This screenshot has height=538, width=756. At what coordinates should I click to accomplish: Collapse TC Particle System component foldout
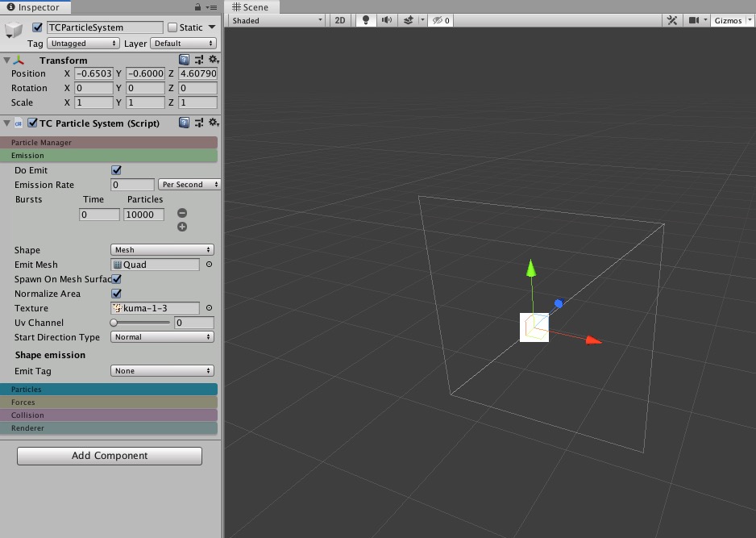tap(6, 123)
